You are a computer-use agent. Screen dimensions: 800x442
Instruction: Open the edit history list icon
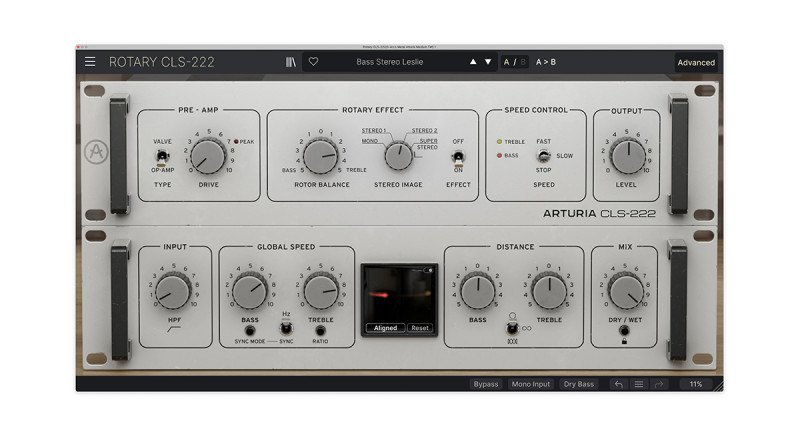pos(638,384)
